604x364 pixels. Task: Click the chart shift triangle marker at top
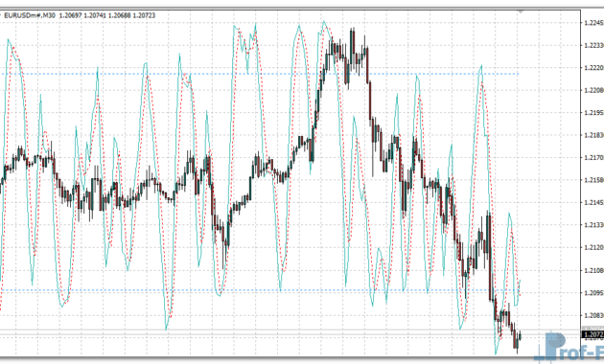[521, 11]
